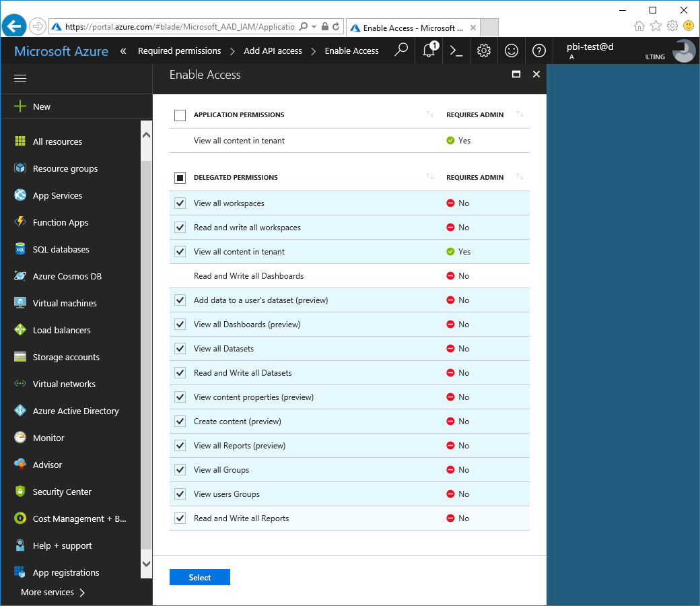Uncheck View all Dashboards (preview)
700x606 pixels.
coord(180,325)
